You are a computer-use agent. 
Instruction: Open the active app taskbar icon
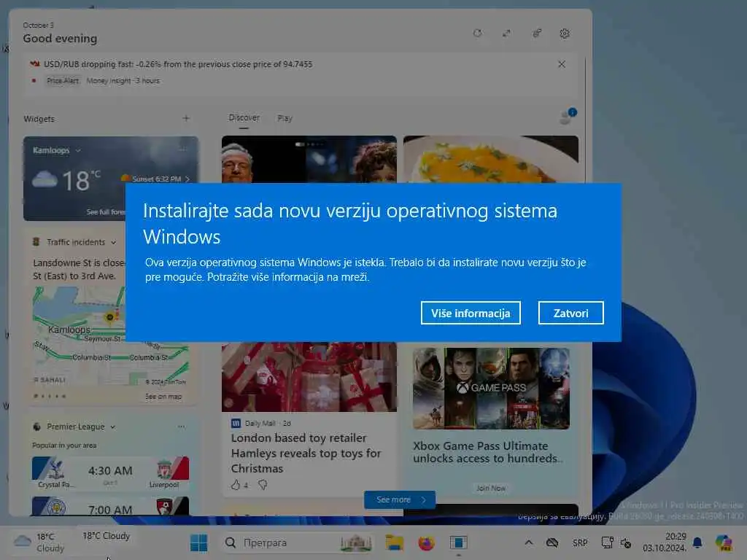(458, 542)
